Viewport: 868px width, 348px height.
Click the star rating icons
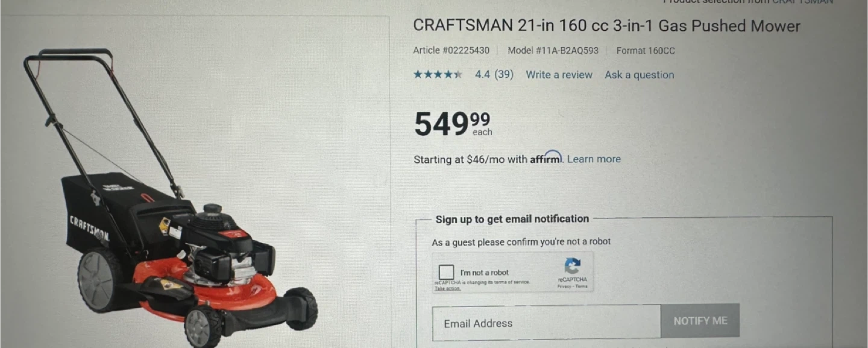[438, 75]
